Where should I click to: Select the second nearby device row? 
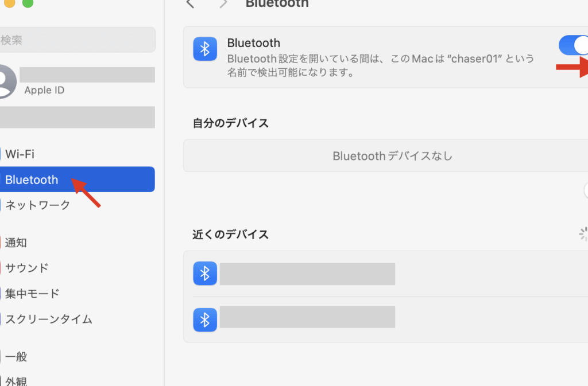385,319
